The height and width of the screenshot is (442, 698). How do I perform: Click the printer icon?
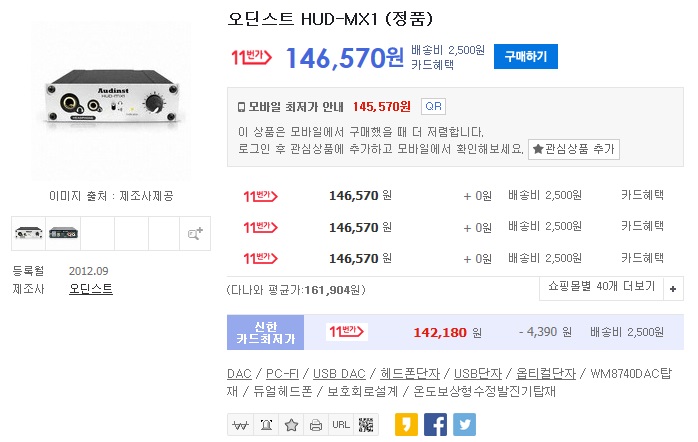point(316,424)
